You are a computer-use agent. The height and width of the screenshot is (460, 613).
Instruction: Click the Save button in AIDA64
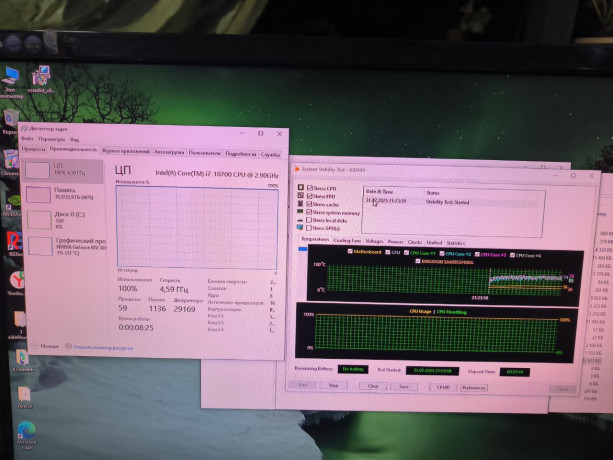click(404, 387)
